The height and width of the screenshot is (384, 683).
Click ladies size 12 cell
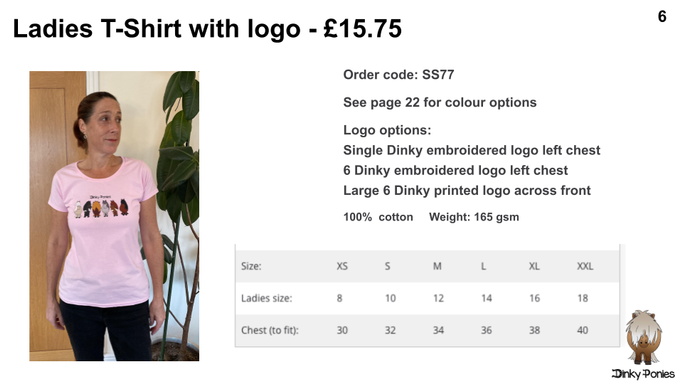coord(438,298)
